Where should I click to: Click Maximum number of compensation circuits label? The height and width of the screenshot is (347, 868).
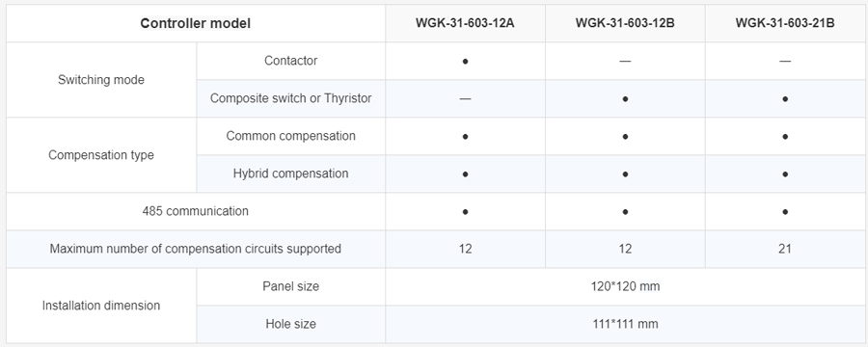pos(196,249)
